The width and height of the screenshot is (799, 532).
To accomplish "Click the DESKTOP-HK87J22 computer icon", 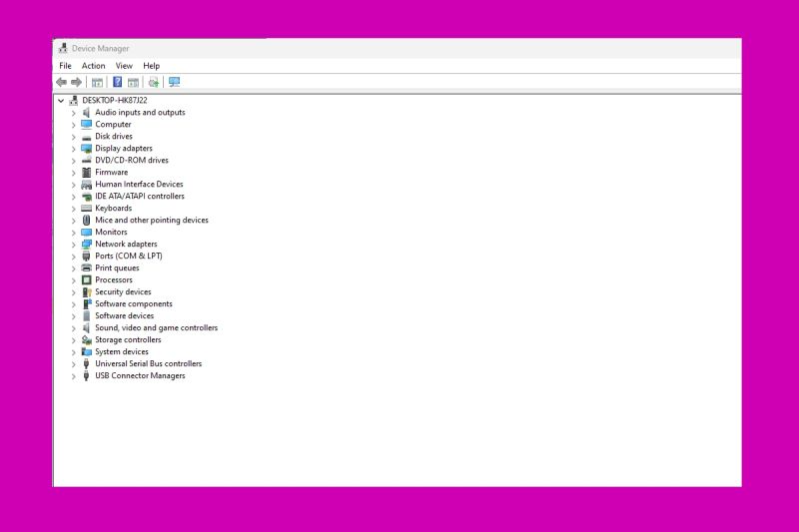I will [74, 100].
